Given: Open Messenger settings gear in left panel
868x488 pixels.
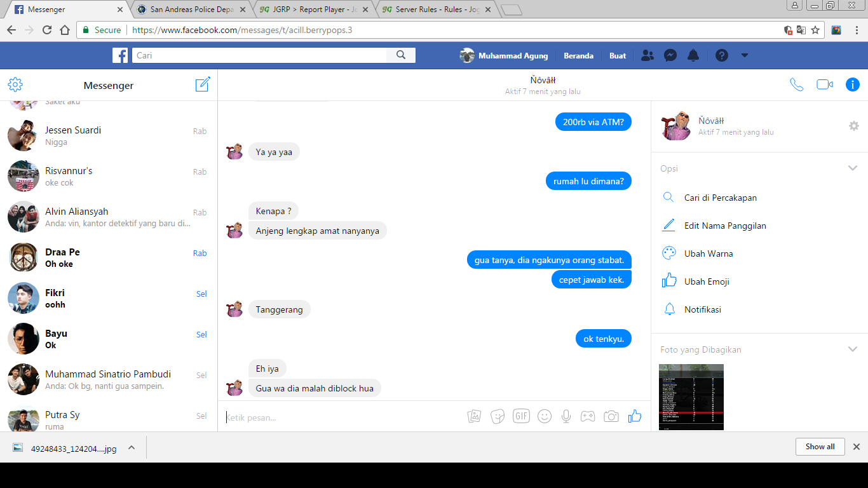Looking at the screenshot, I should (x=15, y=85).
